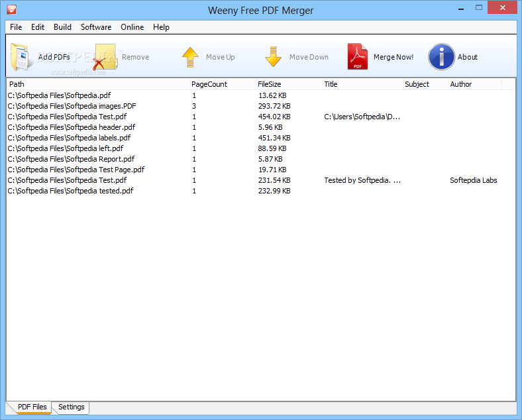Click the Move Down label
Image resolution: width=522 pixels, height=420 pixels.
[x=309, y=57]
